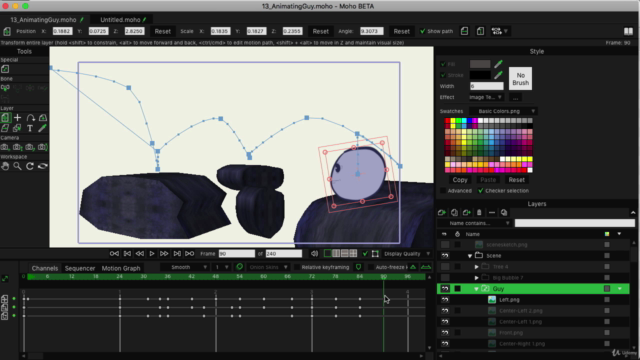This screenshot has height=360, width=640.
Task: Toggle the Show path checkbox
Action: pyautogui.click(x=422, y=31)
